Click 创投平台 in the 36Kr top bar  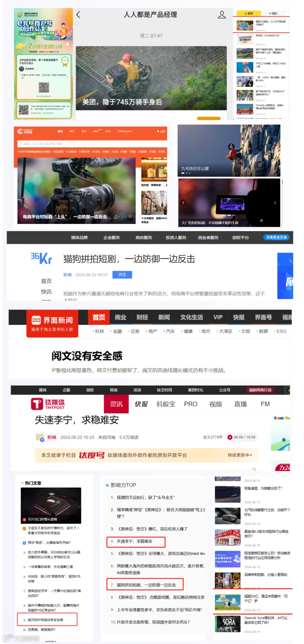tap(240, 238)
